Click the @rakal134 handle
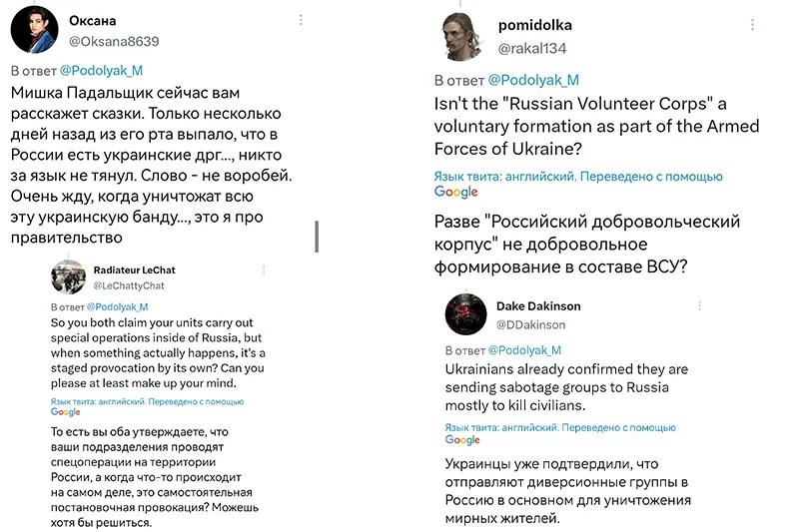Viewport: 799px width, 532px height. (532, 48)
